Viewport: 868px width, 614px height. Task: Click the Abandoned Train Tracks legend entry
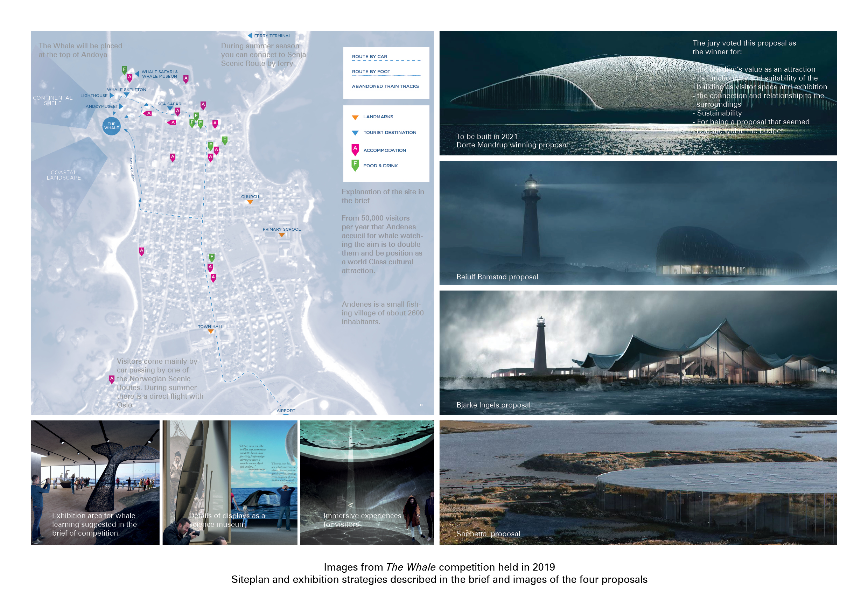(x=385, y=86)
